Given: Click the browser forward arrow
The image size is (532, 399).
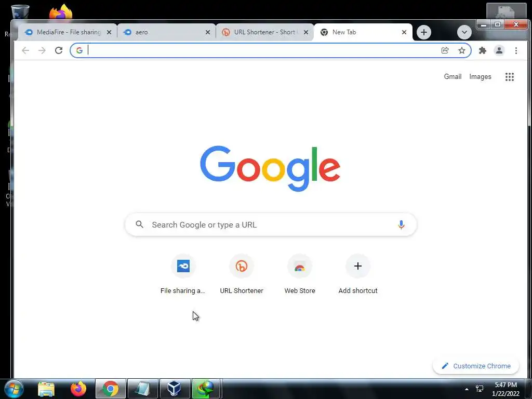Looking at the screenshot, I should pyautogui.click(x=42, y=50).
